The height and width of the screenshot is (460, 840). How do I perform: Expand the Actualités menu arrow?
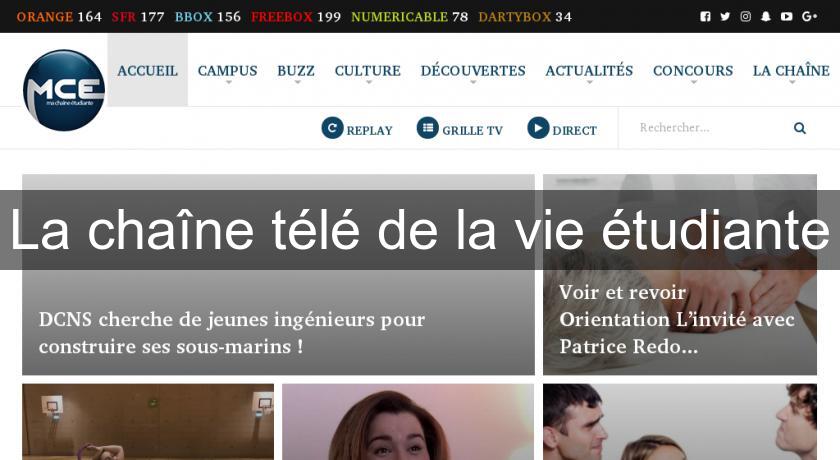[589, 82]
